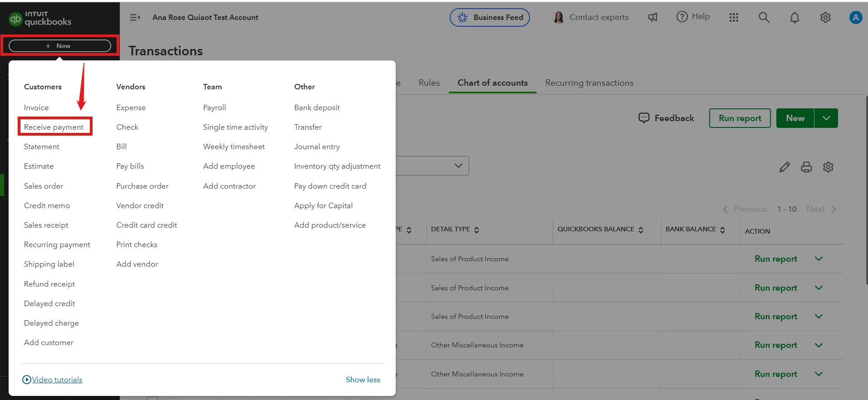Click the Business Feed sparkle icon

click(x=462, y=17)
